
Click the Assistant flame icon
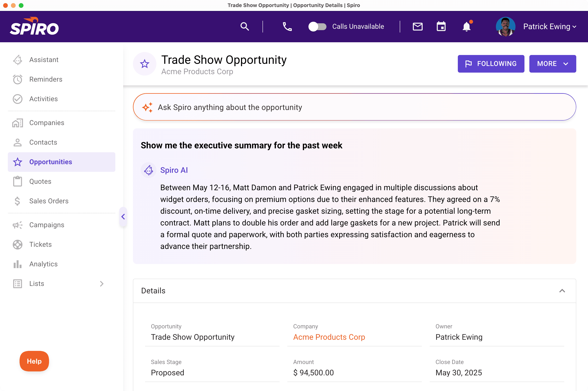click(17, 60)
